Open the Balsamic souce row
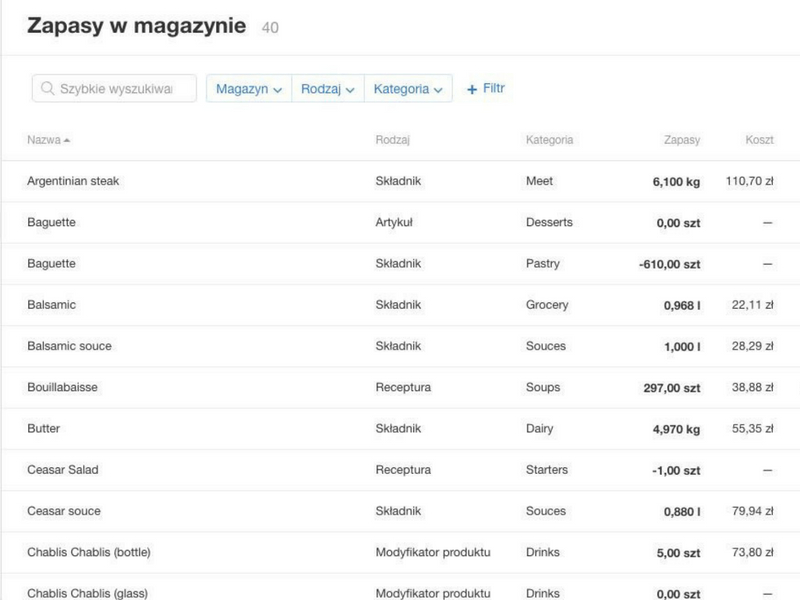The height and width of the screenshot is (600, 800). pos(400,346)
